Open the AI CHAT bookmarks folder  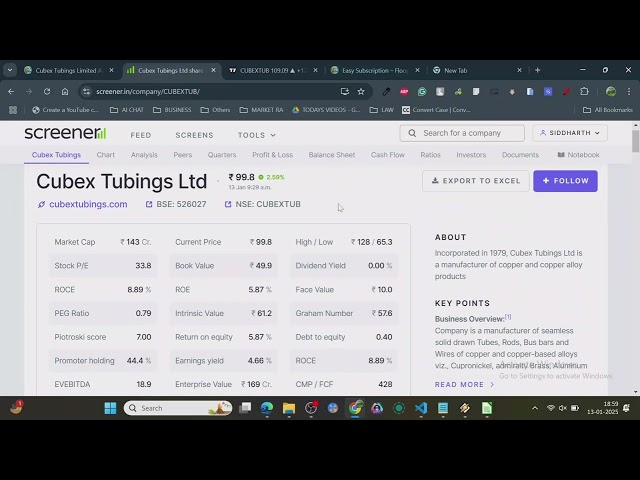pos(127,110)
